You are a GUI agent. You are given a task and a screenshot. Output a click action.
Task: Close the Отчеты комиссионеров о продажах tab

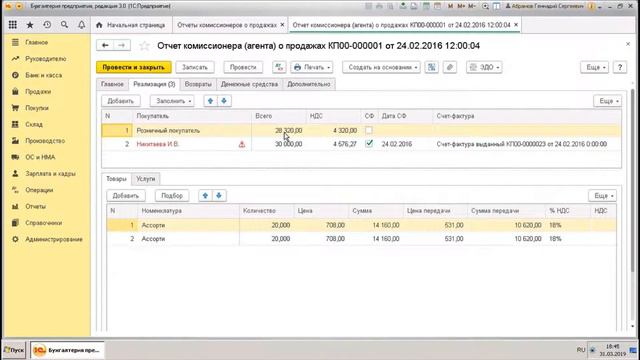pyautogui.click(x=282, y=25)
